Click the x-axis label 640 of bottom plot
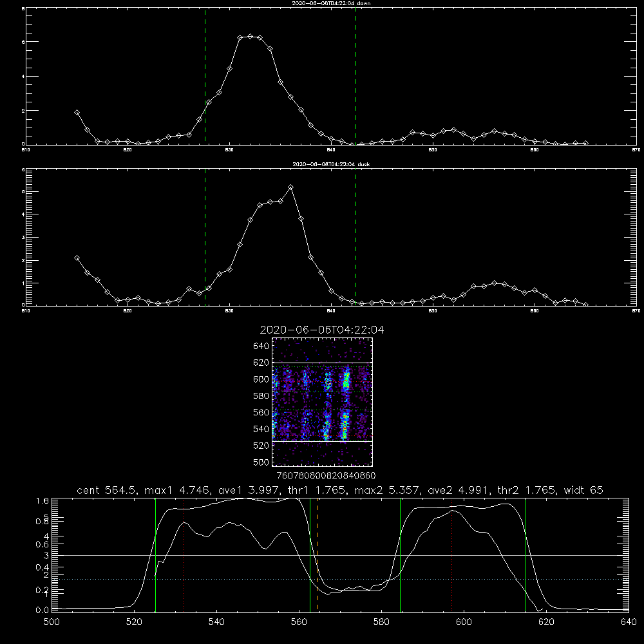 click(x=629, y=622)
